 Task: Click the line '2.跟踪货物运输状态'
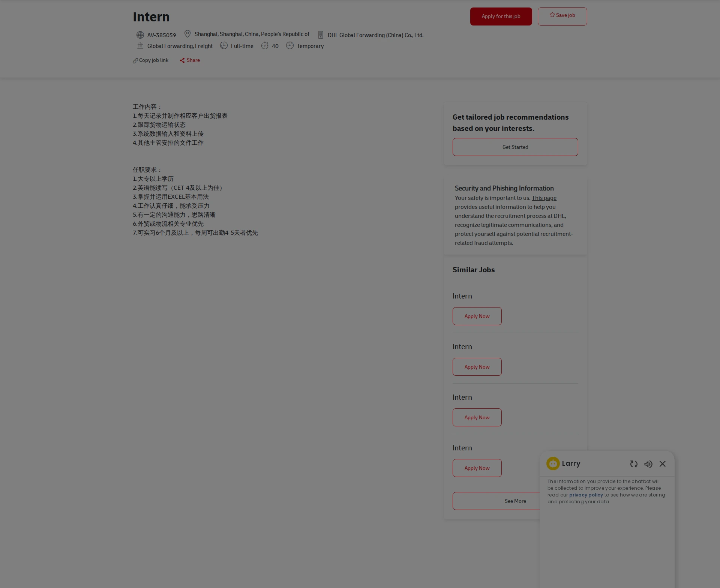[x=159, y=125]
